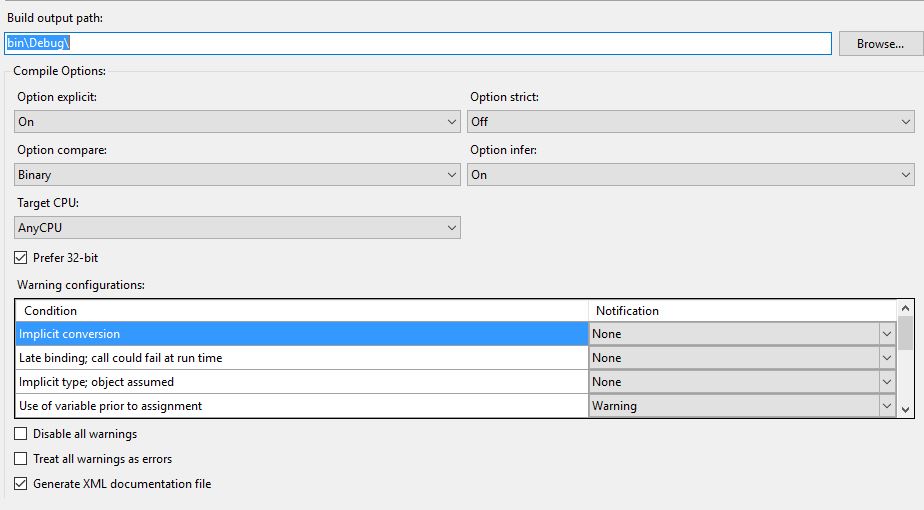
Task: Toggle Generate XML documentation file checkbox
Action: click(22, 484)
